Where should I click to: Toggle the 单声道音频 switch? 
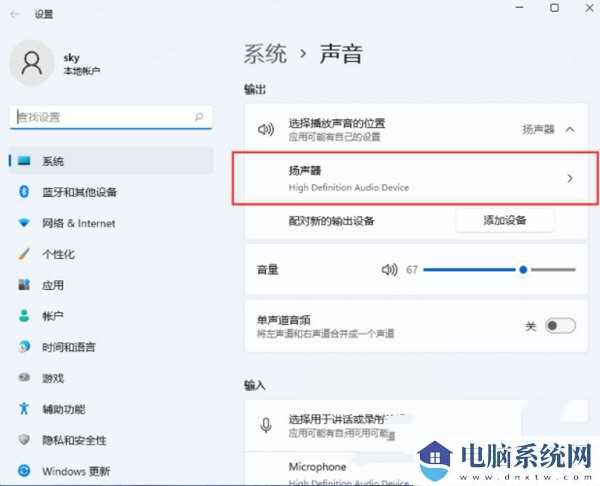pyautogui.click(x=560, y=326)
